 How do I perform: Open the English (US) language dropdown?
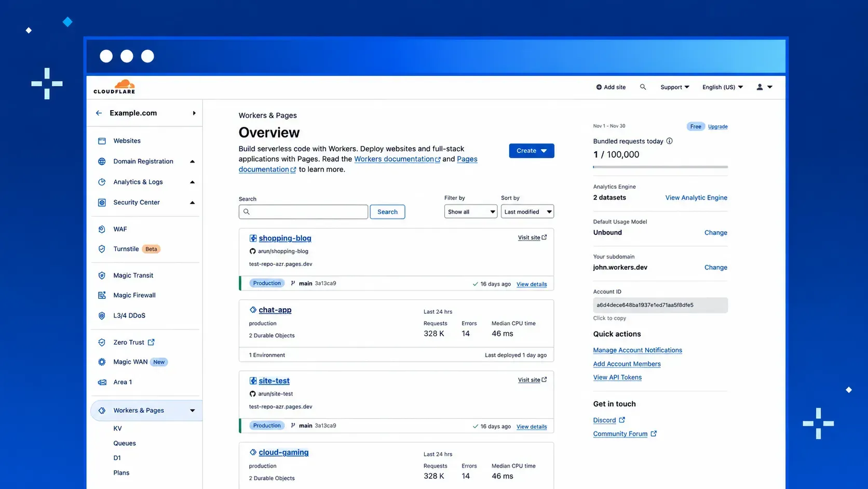[x=723, y=87]
